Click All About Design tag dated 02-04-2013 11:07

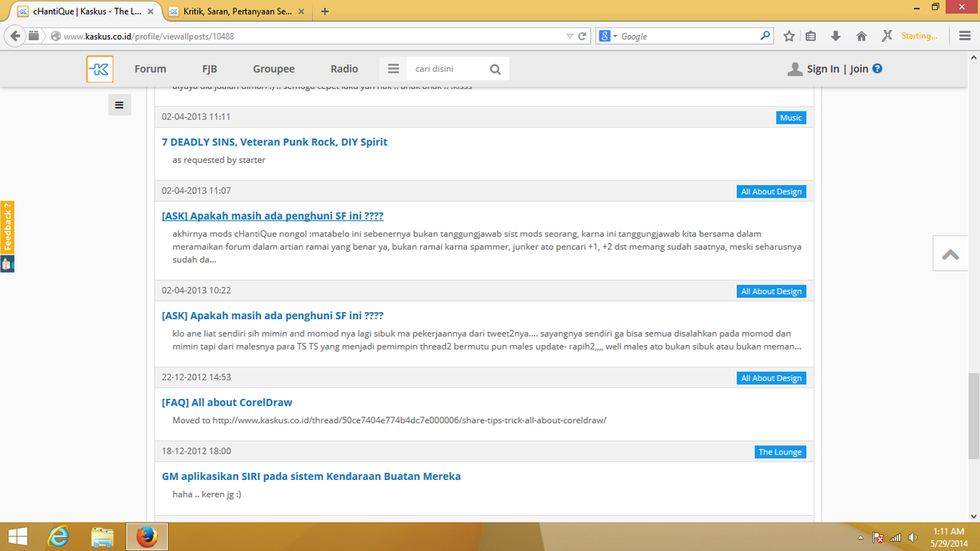coord(772,192)
